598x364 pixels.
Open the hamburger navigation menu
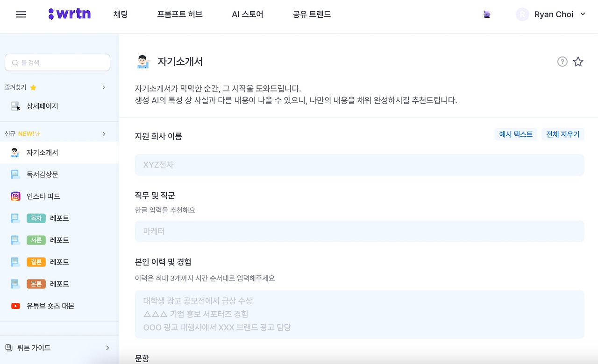21,14
